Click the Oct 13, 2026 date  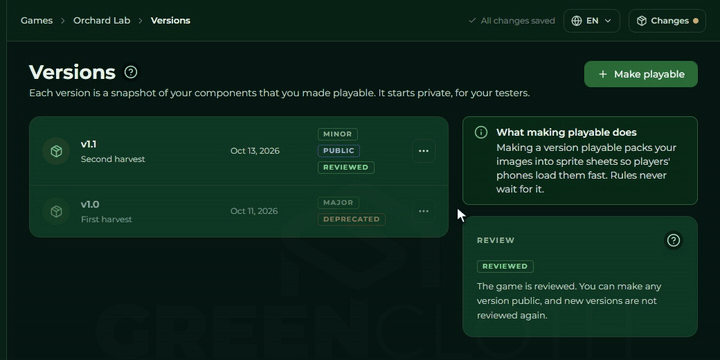pos(255,151)
